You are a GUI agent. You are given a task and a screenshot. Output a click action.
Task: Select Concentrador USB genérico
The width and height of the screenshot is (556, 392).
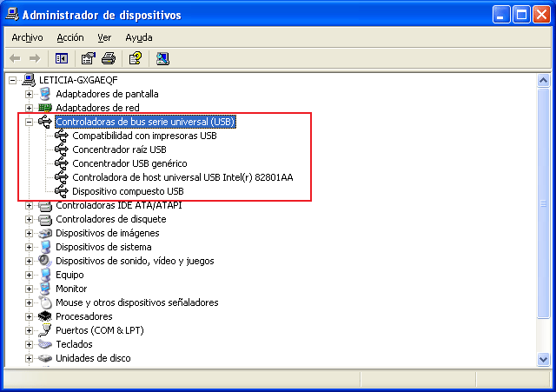pyautogui.click(x=129, y=163)
